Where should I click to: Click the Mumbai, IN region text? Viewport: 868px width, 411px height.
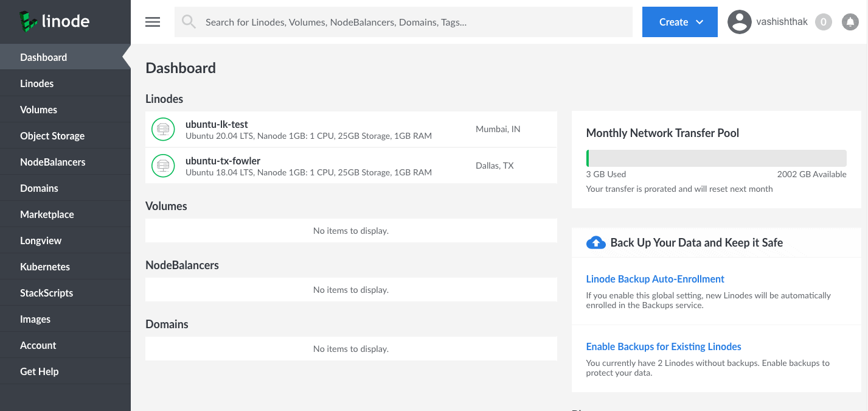click(x=498, y=129)
